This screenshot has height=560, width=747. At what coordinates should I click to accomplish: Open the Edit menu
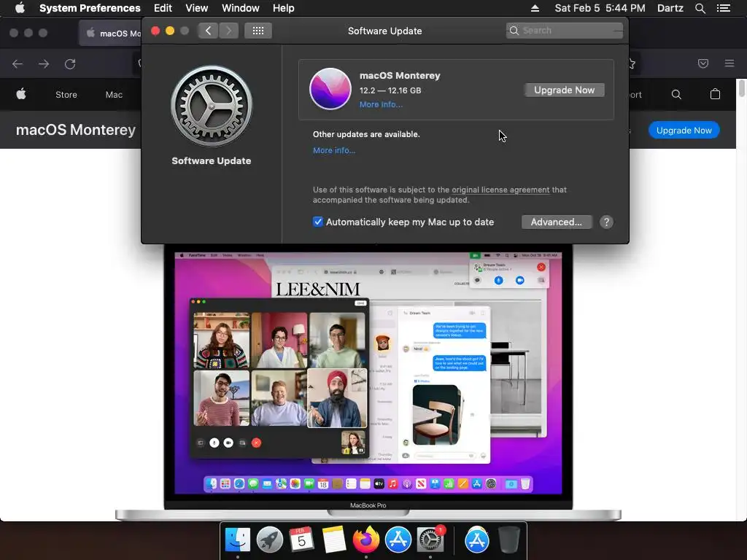(x=163, y=8)
